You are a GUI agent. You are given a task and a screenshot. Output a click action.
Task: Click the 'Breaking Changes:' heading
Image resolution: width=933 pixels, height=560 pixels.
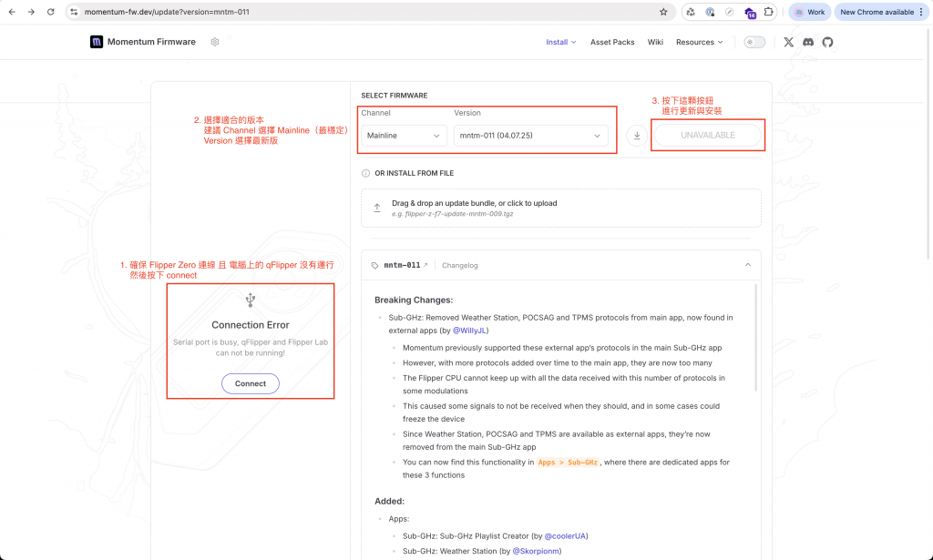(x=414, y=300)
